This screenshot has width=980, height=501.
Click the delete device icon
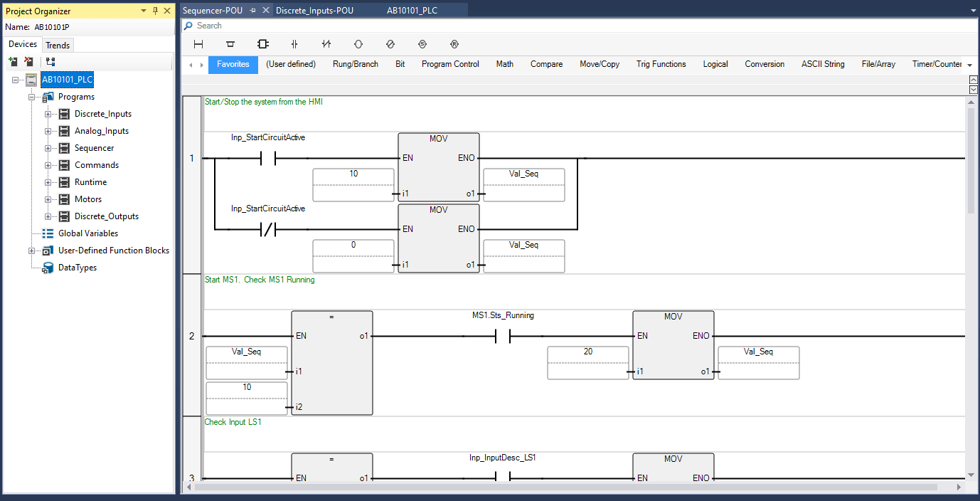point(29,62)
